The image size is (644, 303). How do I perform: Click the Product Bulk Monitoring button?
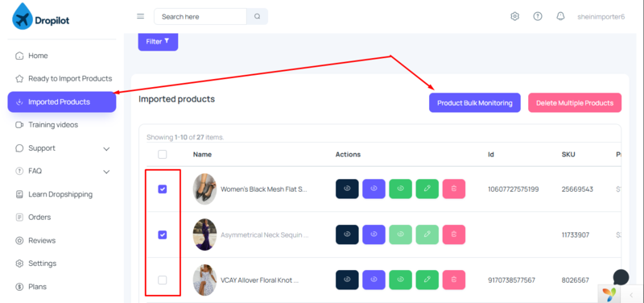click(475, 103)
